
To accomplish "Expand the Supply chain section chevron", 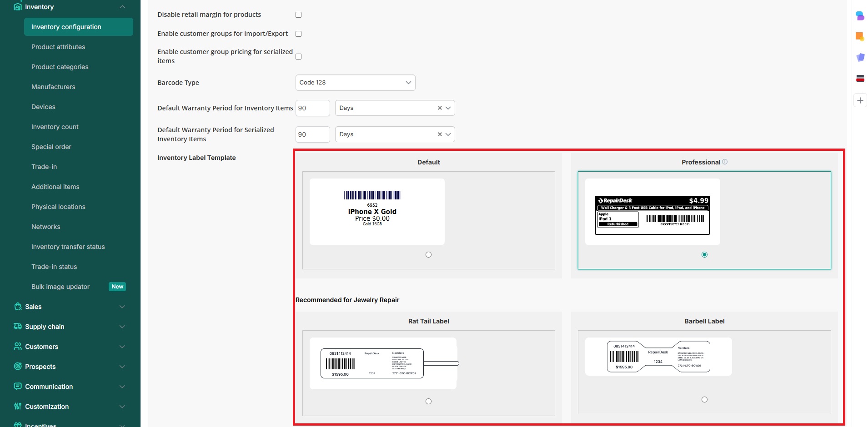I will [x=122, y=327].
